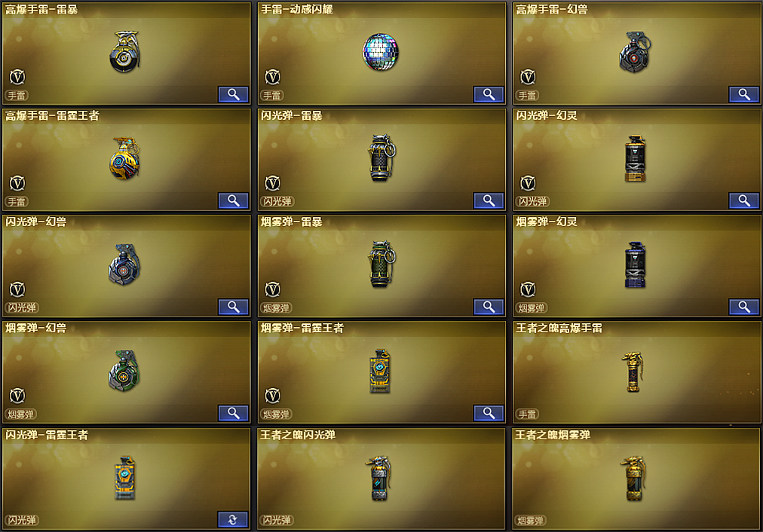The width and height of the screenshot is (763, 532).
Task: Click magnifier on 烟雾弹-雷暴 card
Action: pyautogui.click(x=489, y=307)
